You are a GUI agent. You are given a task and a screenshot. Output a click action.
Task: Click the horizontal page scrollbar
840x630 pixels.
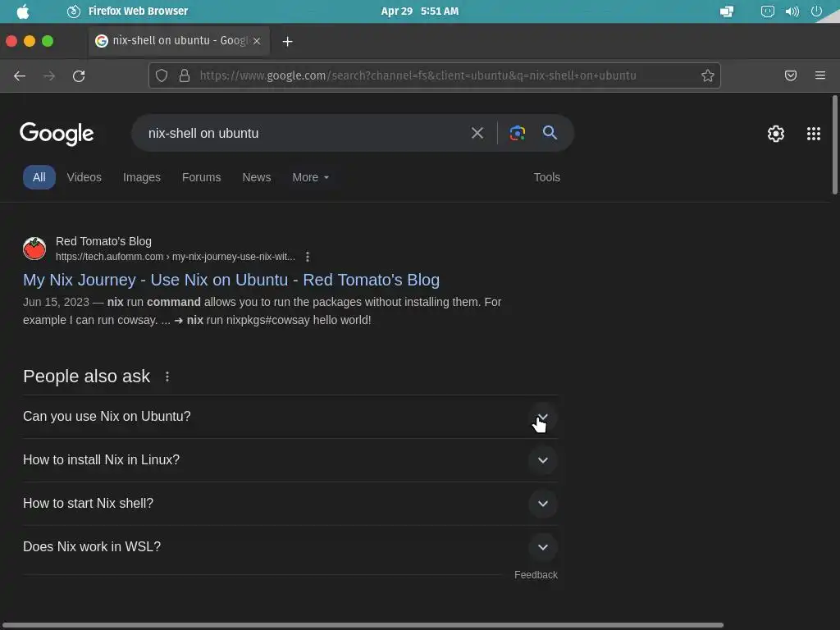click(362, 624)
